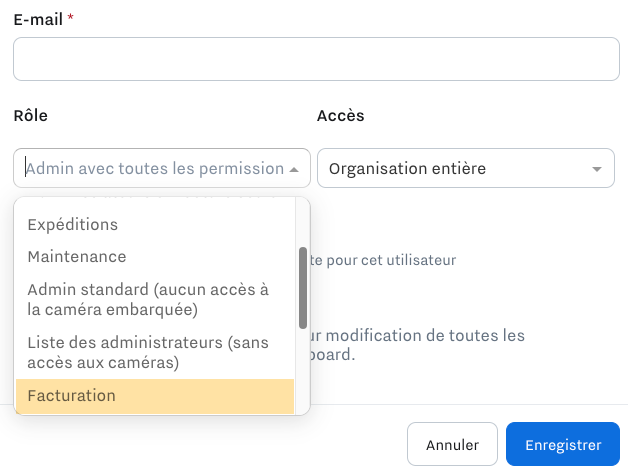628x475 pixels.
Task: Click the role list scrollbar thumb
Action: (303, 287)
